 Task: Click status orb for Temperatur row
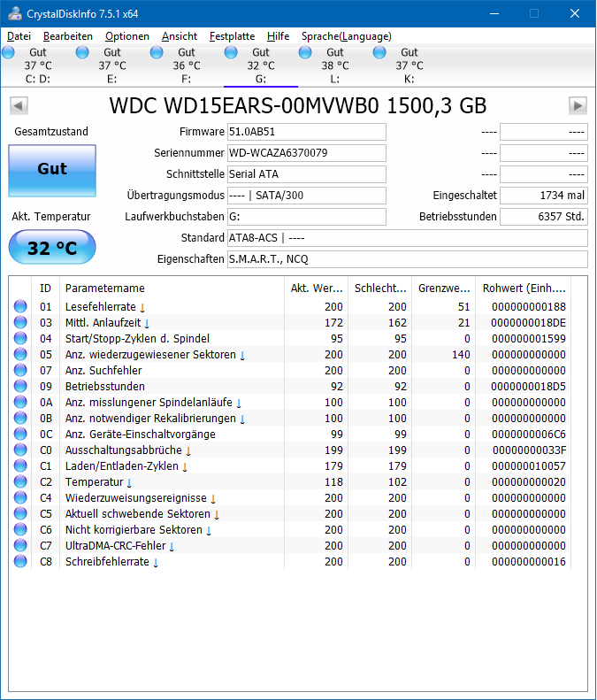(20, 481)
